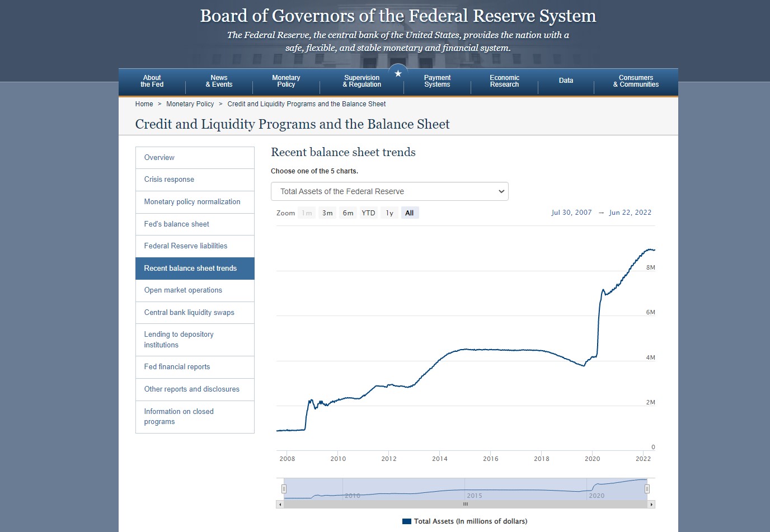Open the Data navigation menu

click(566, 81)
